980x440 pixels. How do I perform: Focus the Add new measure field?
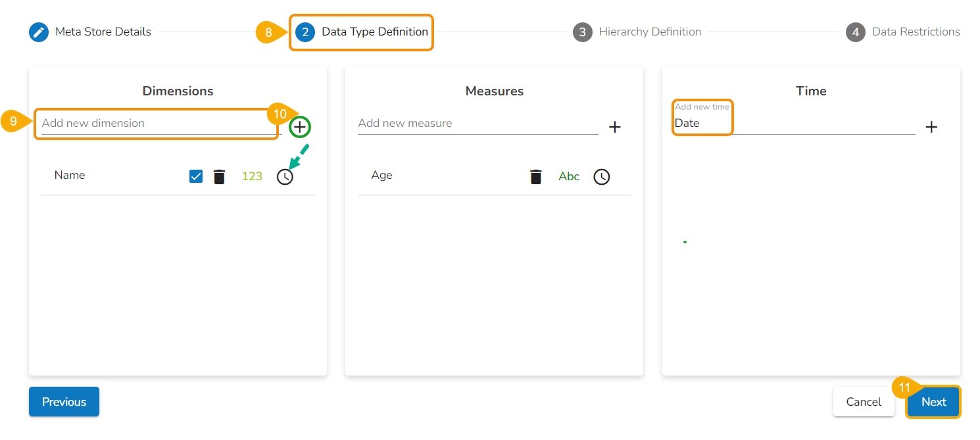tap(477, 124)
